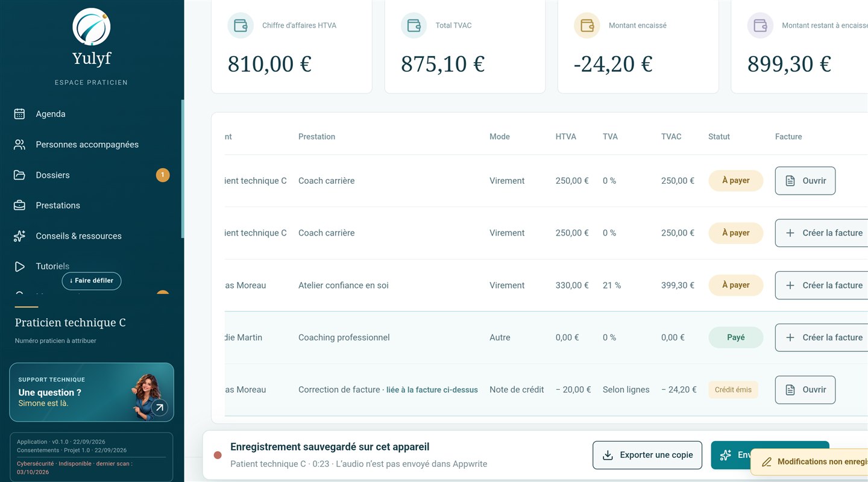Viewport: 868px width, 482px height.
Task: Click the arrow icon on the support card
Action: pos(159,408)
